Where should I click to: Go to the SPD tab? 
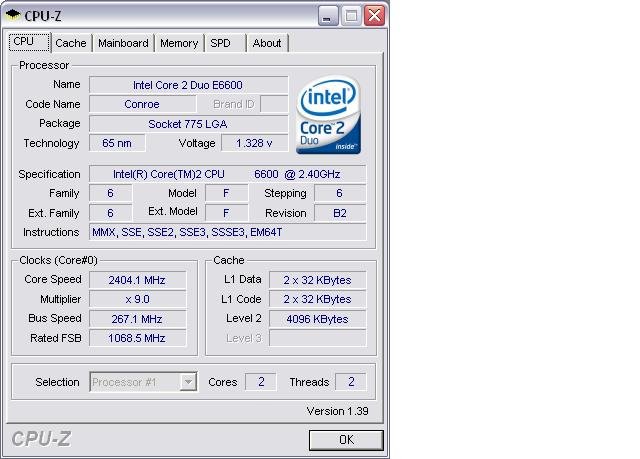pos(220,43)
